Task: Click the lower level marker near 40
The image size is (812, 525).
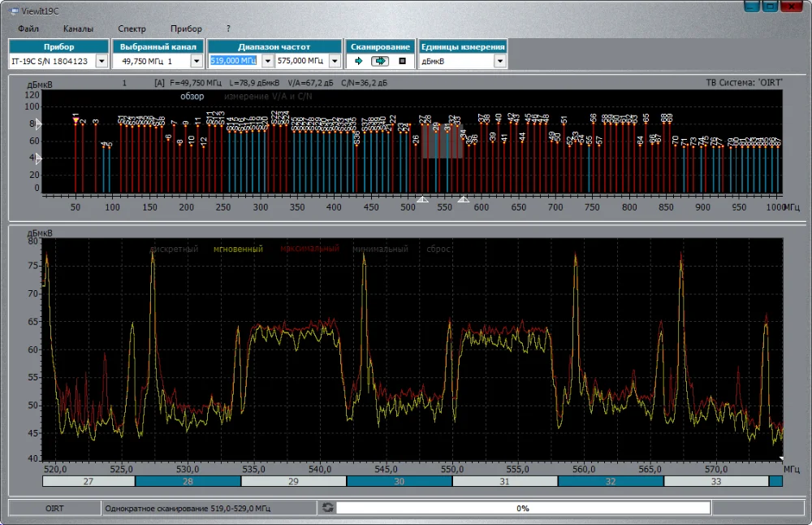Action: click(x=38, y=159)
